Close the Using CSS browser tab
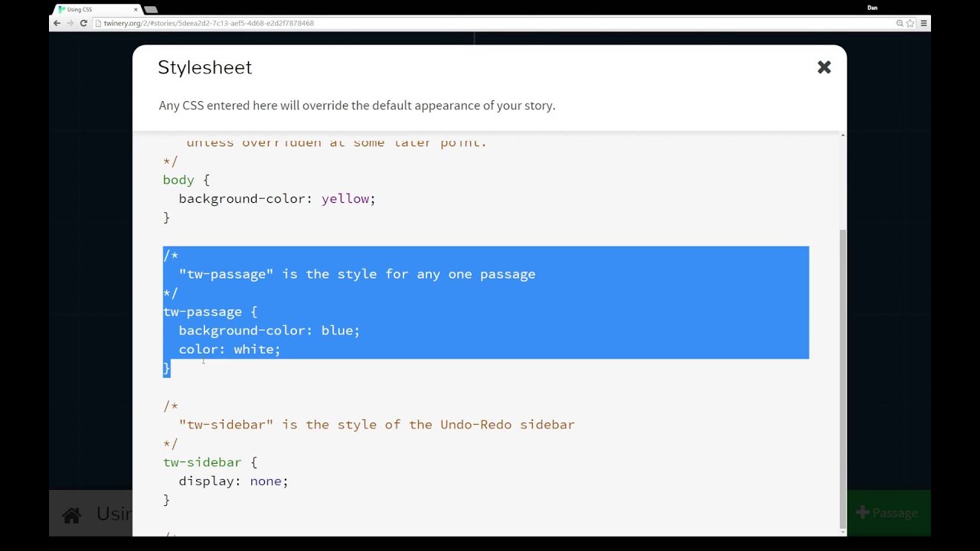980x551 pixels. pos(136,10)
